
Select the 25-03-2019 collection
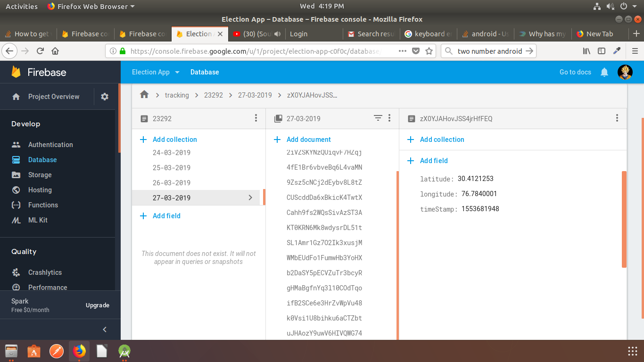172,168
